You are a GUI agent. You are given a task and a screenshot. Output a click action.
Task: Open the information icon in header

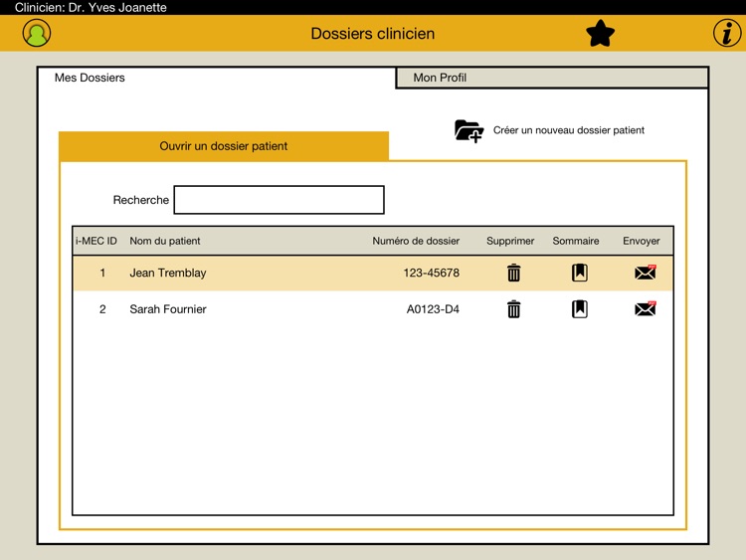click(727, 33)
